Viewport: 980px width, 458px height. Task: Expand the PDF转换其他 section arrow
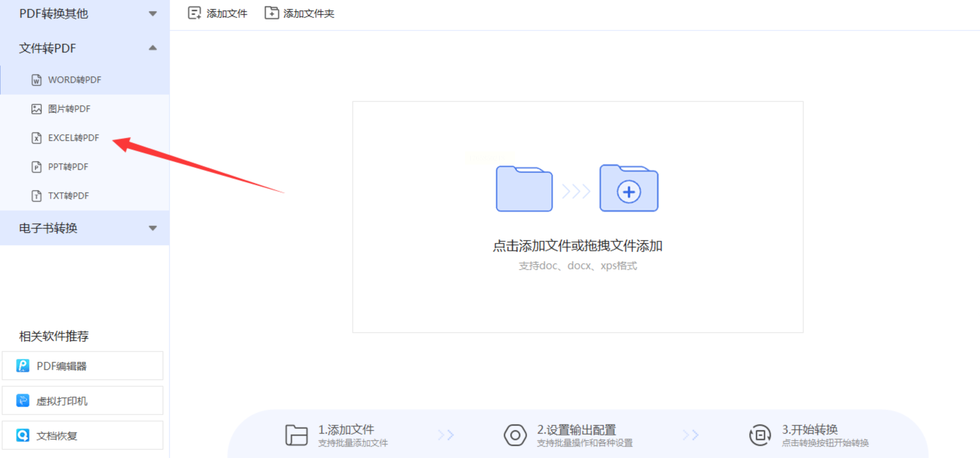(x=152, y=14)
